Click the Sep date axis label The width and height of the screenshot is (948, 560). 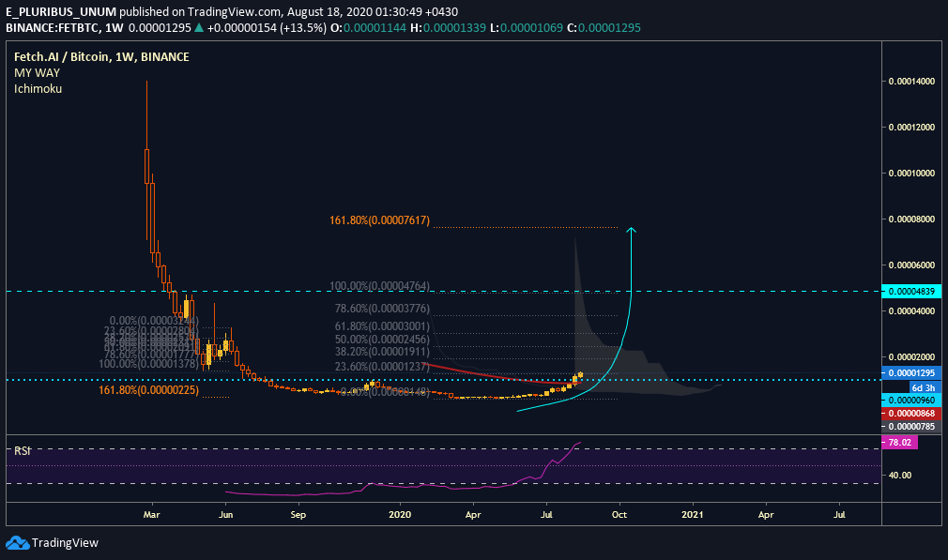coord(298,515)
